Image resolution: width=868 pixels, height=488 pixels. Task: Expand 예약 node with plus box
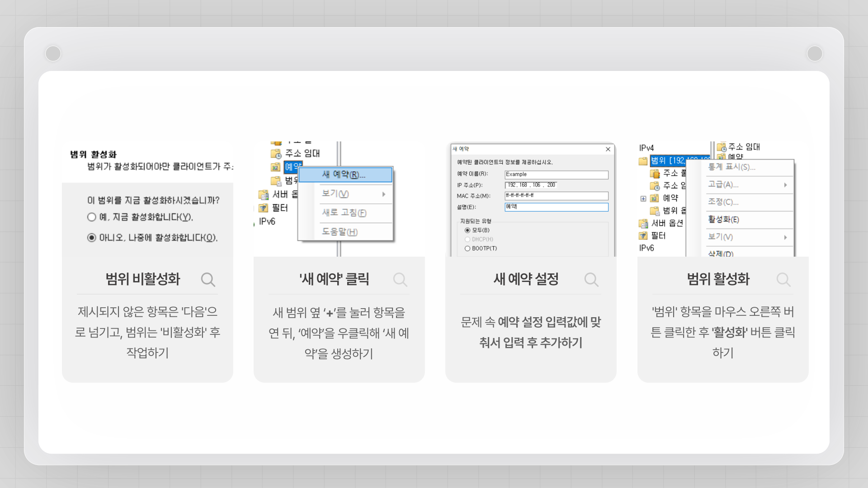(643, 198)
